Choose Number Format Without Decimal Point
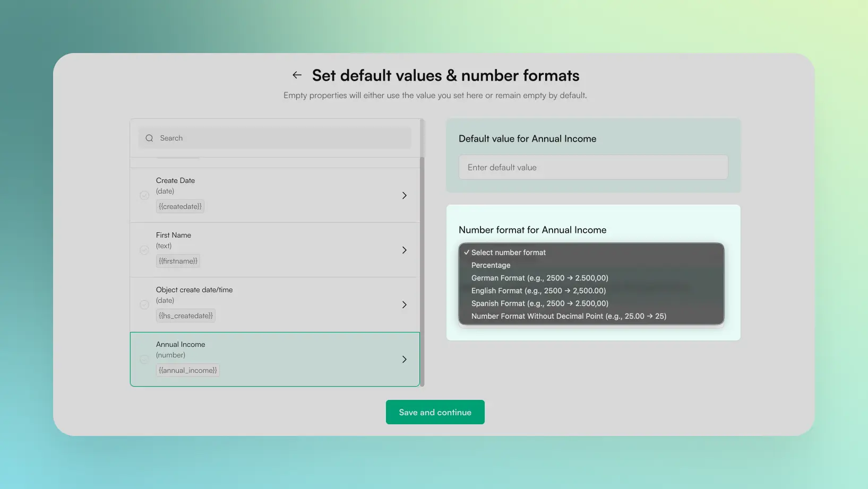The image size is (868, 489). pos(568,316)
